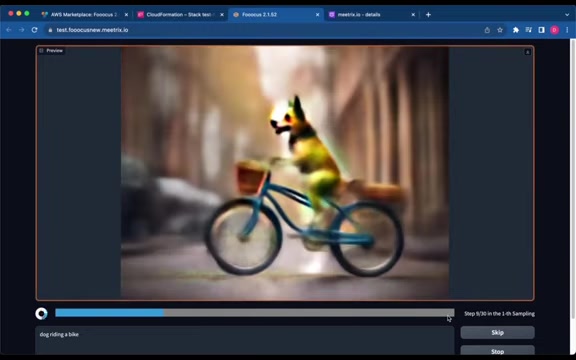Viewport: 576px width, 360px height.
Task: Stop the image generation
Action: pyautogui.click(x=497, y=350)
